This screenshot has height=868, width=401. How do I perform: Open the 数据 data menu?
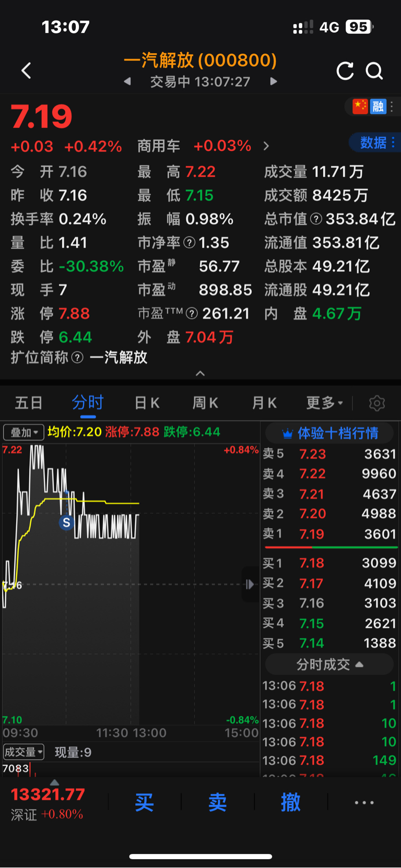(375, 142)
